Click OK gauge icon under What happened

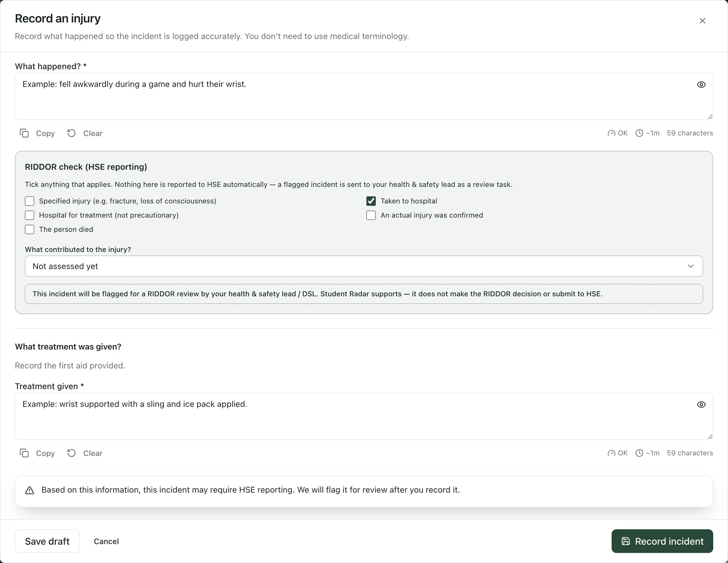coord(611,133)
